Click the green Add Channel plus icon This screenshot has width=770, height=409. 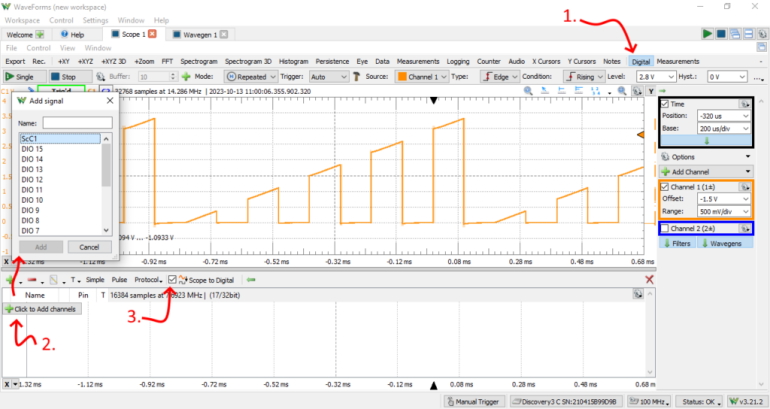click(666, 173)
